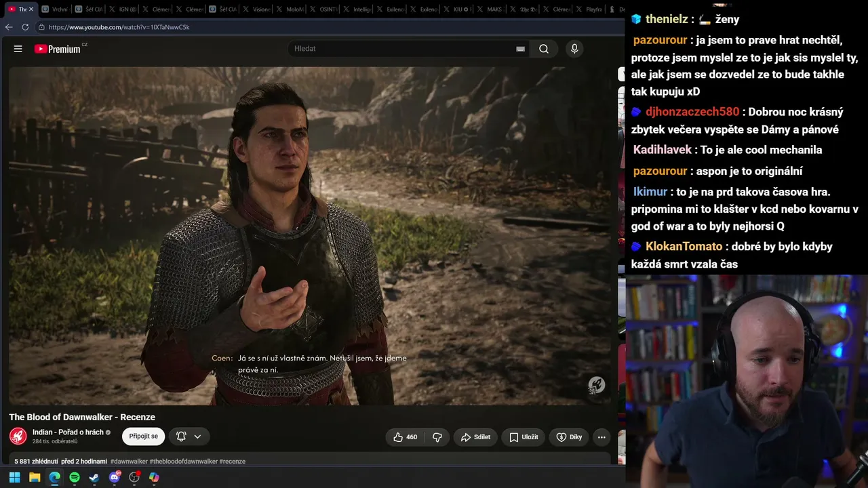Click the Připojit se join button

coord(143,436)
